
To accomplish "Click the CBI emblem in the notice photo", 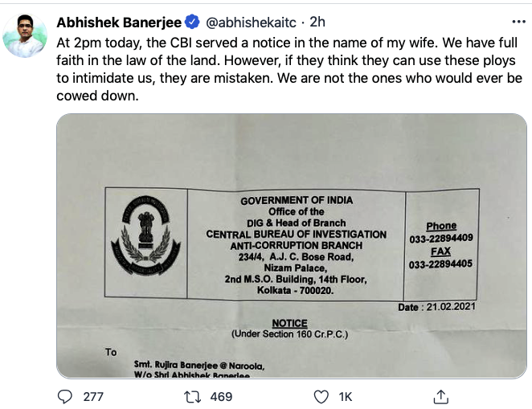I will (x=144, y=235).
